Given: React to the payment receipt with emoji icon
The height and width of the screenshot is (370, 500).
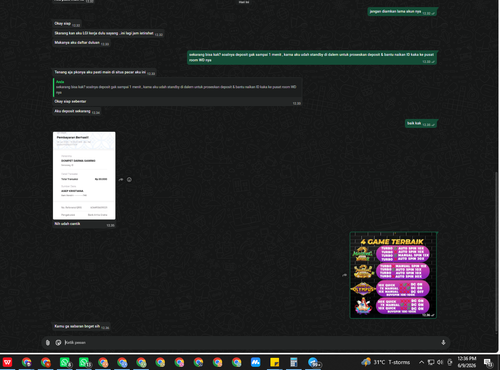Looking at the screenshot, I should (x=129, y=179).
